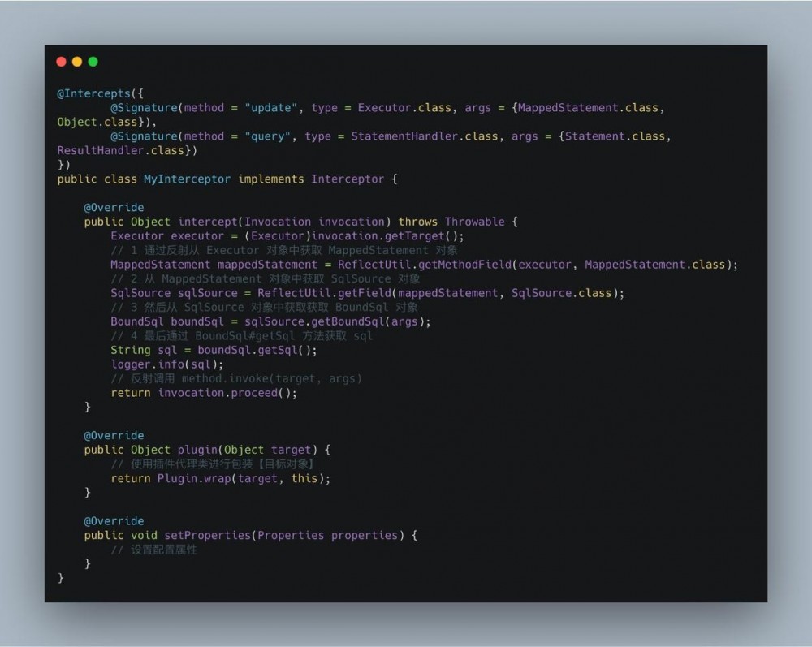
Task: Click the plugin method name
Action: coord(197,450)
